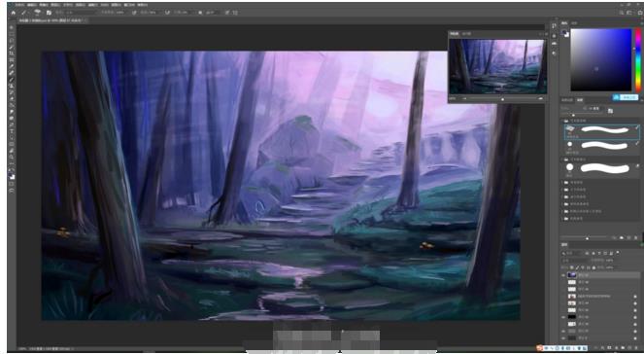The height and width of the screenshot is (354, 644).
Task: Create a new layer from Layers panel
Action: pyautogui.click(x=629, y=348)
